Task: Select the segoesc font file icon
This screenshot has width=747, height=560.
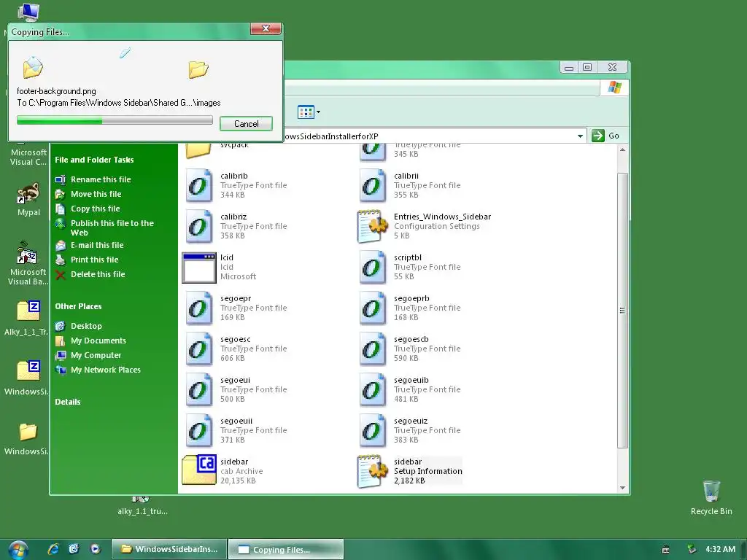Action: (198, 349)
